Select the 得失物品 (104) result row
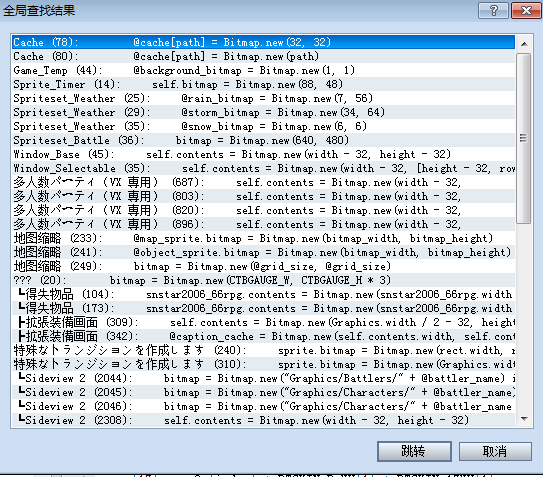This screenshot has height=477, width=543. point(263,294)
